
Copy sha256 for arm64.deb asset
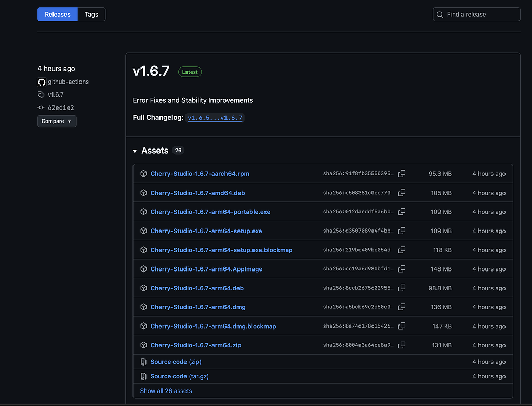pos(402,288)
